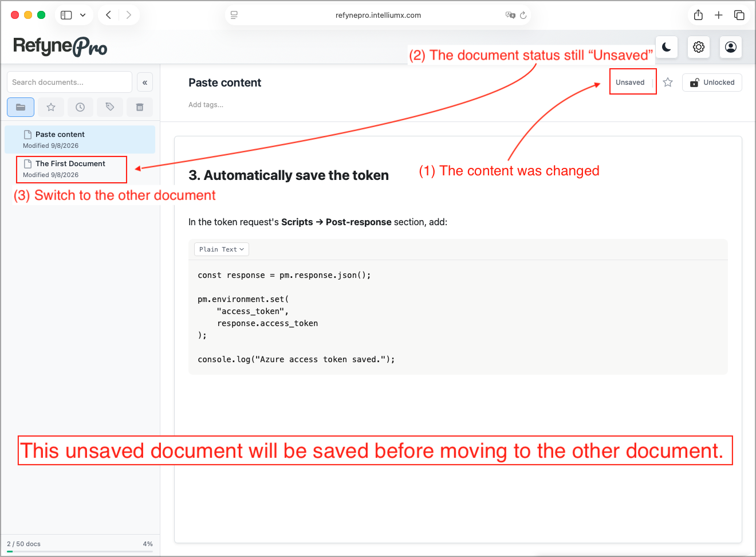756x557 pixels.
Task: Click the console.log code line
Action: click(x=296, y=359)
